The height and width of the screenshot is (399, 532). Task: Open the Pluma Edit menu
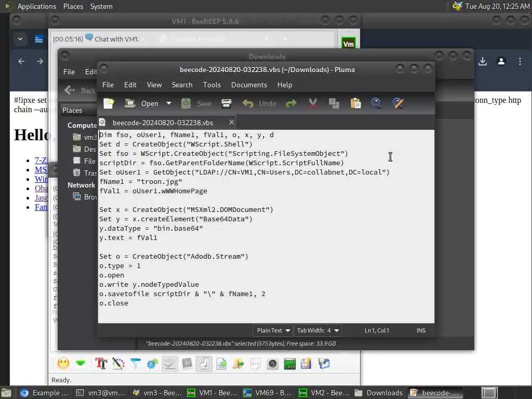coord(130,85)
